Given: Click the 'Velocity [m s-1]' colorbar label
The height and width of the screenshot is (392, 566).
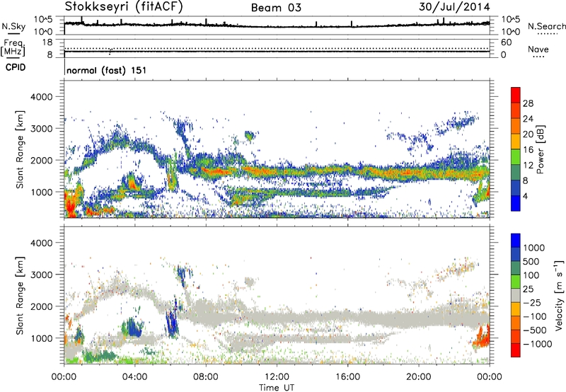Looking at the screenshot, I should 559,295.
